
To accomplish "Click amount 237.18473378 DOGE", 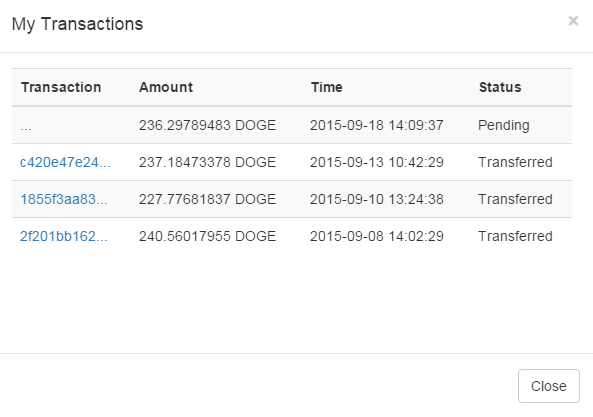I will coord(207,162).
